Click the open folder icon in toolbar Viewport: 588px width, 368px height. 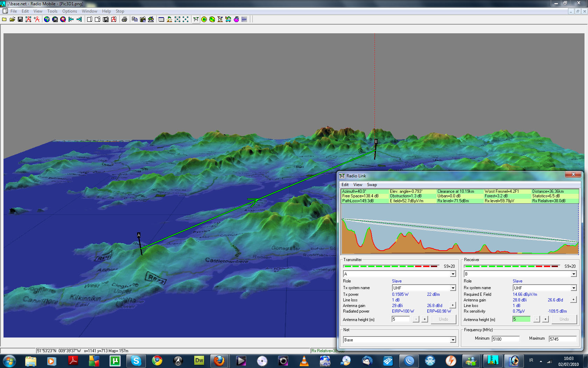pos(12,19)
